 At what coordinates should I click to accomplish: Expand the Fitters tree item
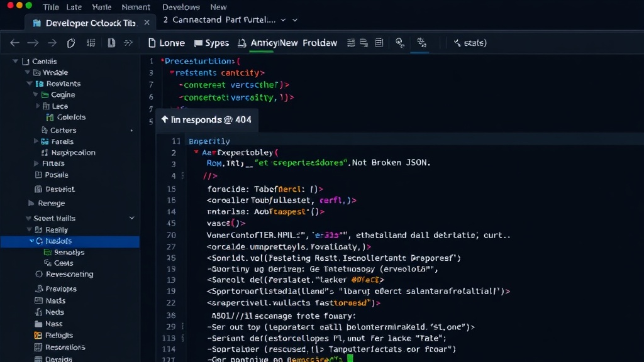36,163
